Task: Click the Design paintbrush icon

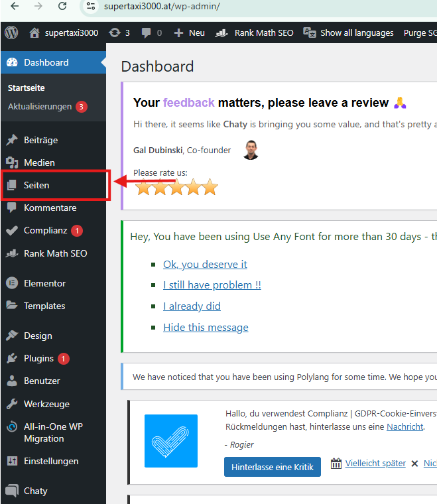Action: 12,336
